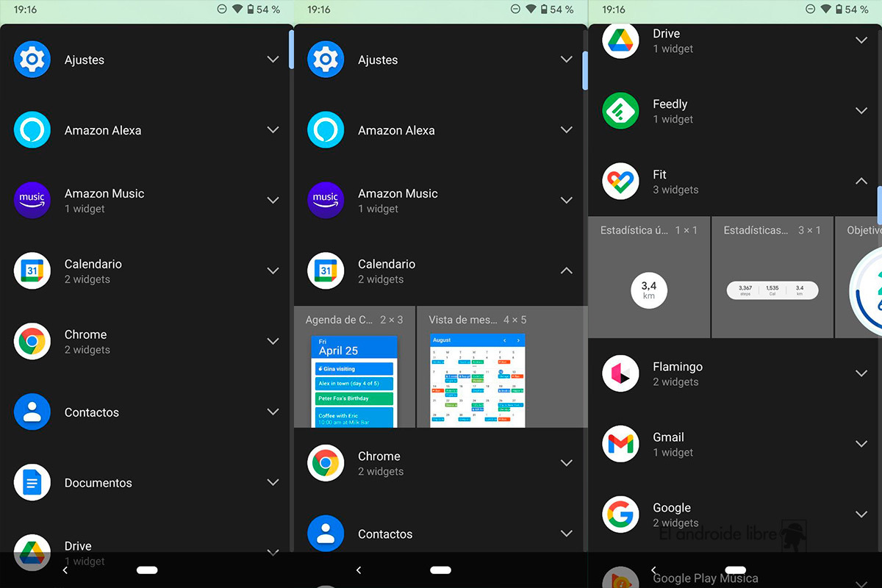
Task: Tap the Drive icon, right screen
Action: [x=620, y=40]
